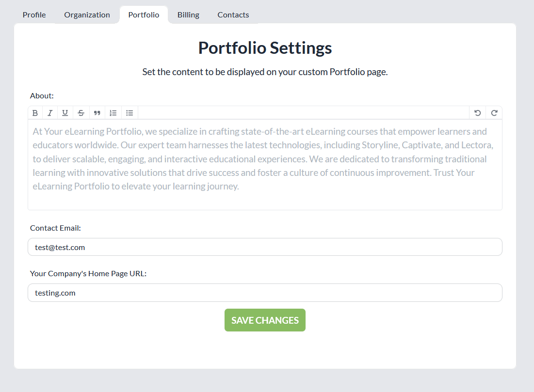Insert a blockquote with the quote icon
534x392 pixels.
pyautogui.click(x=97, y=113)
